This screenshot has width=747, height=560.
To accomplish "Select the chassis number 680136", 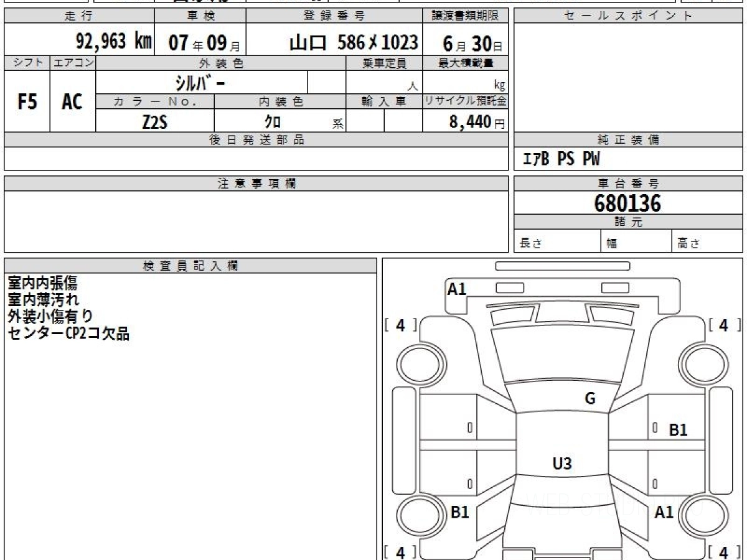I will point(627,203).
